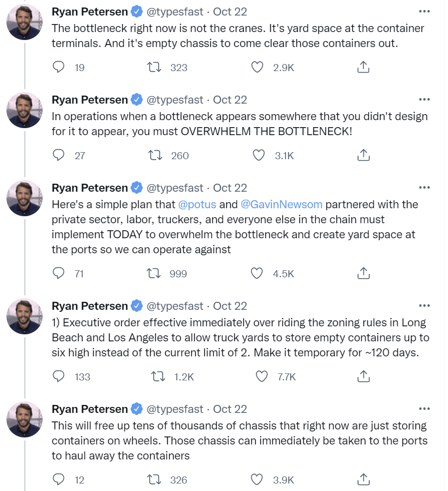
Task: Click the avatar beside the 'simple plan' tweet
Action: [x=24, y=199]
